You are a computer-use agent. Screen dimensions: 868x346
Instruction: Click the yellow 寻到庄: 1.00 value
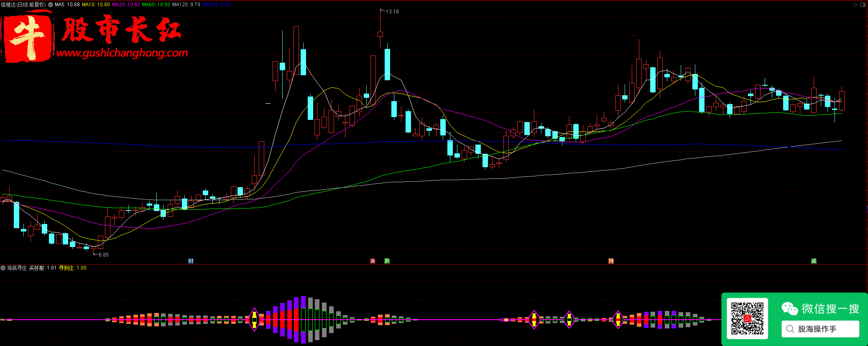72,268
